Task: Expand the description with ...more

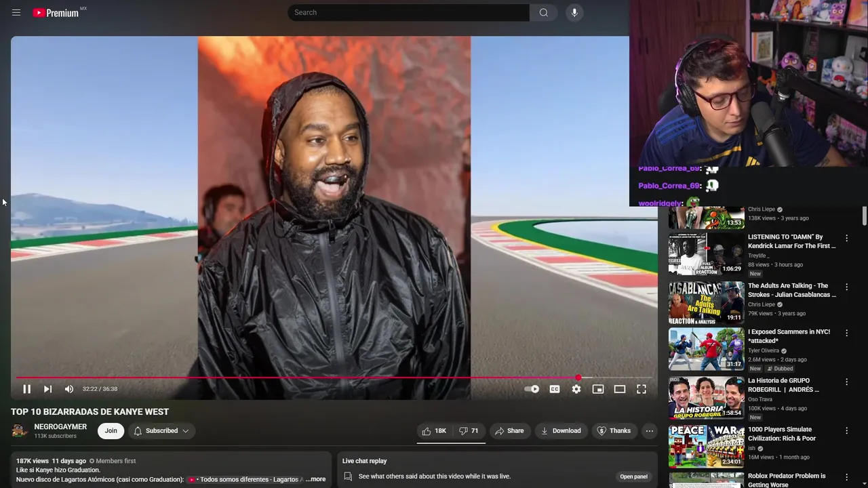Action: click(316, 479)
